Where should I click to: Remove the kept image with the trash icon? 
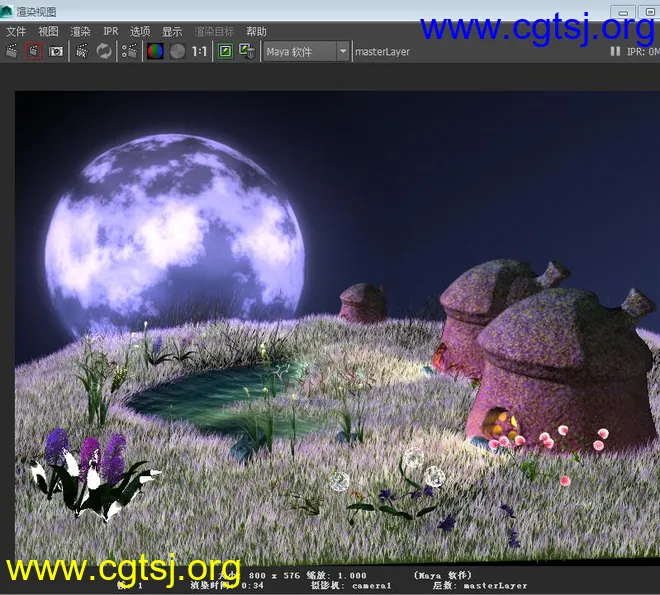click(247, 51)
